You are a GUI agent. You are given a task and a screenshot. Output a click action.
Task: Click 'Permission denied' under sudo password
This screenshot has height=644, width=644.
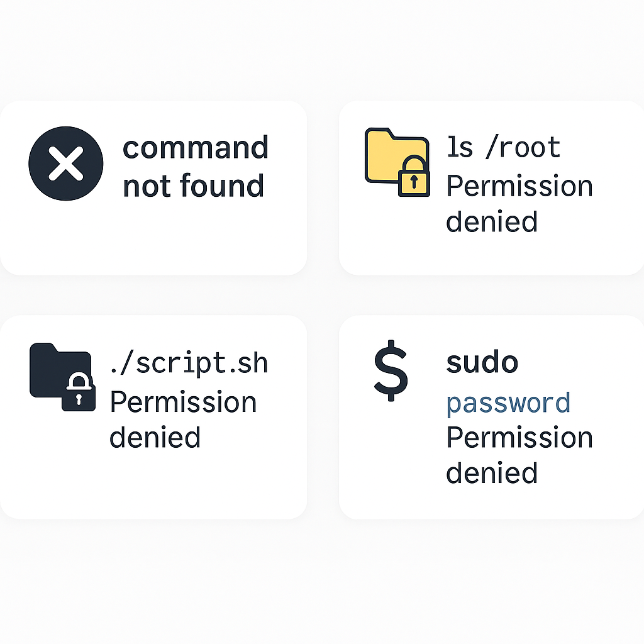point(519,455)
